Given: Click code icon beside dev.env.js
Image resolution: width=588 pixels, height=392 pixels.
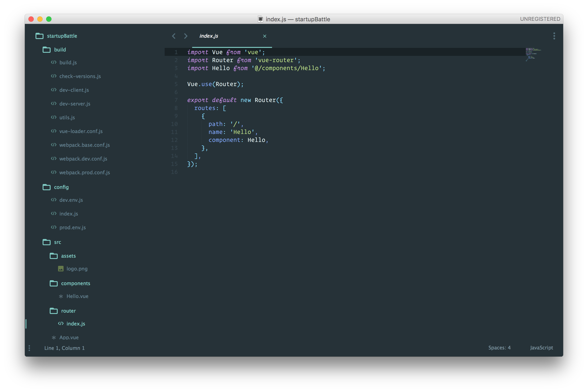Looking at the screenshot, I should coord(53,200).
